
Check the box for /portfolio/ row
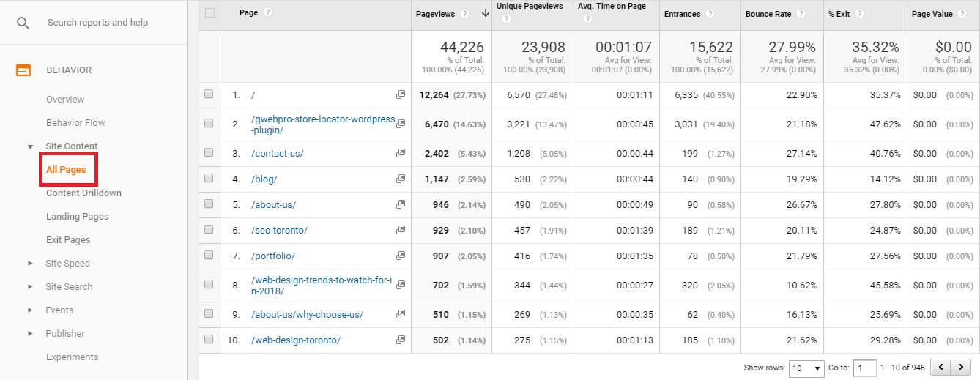pyautogui.click(x=209, y=255)
